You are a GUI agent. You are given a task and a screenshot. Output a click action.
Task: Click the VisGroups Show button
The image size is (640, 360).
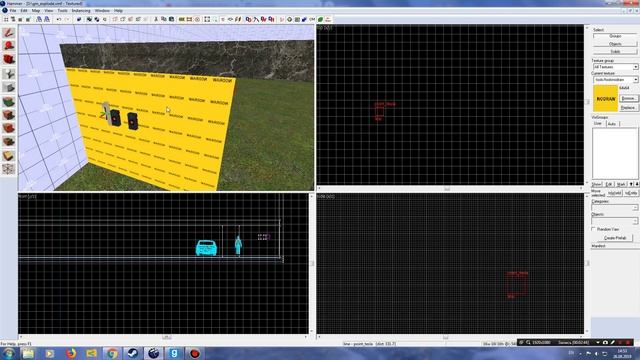click(597, 184)
